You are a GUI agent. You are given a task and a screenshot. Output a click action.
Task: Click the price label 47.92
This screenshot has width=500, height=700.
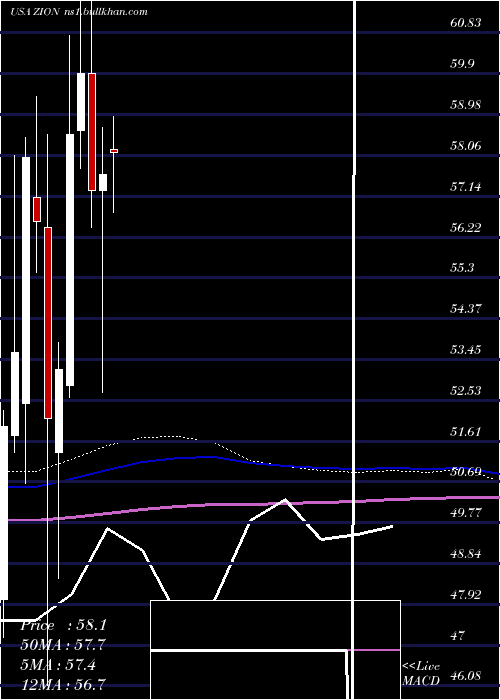[466, 595]
